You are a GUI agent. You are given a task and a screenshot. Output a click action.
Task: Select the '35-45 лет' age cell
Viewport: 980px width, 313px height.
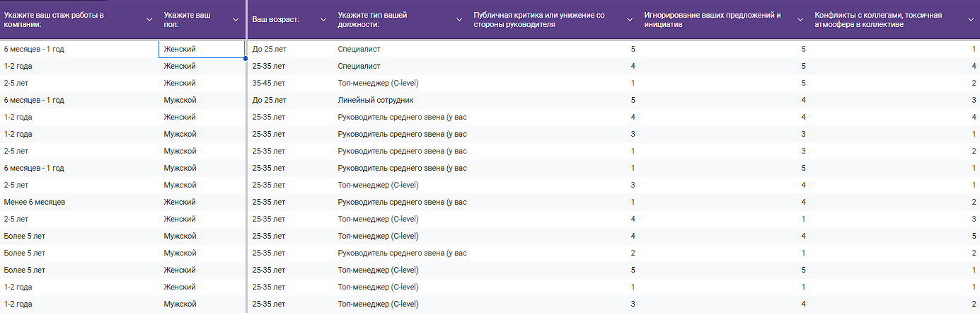(269, 83)
